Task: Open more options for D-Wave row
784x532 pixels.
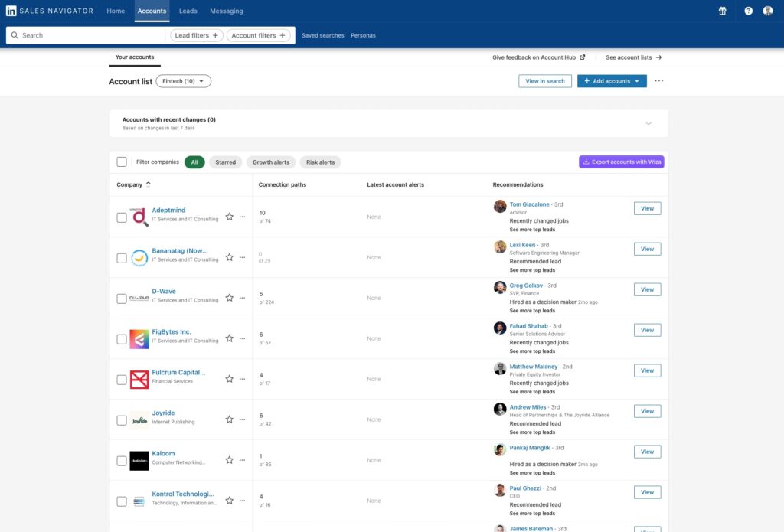Action: [x=243, y=298]
